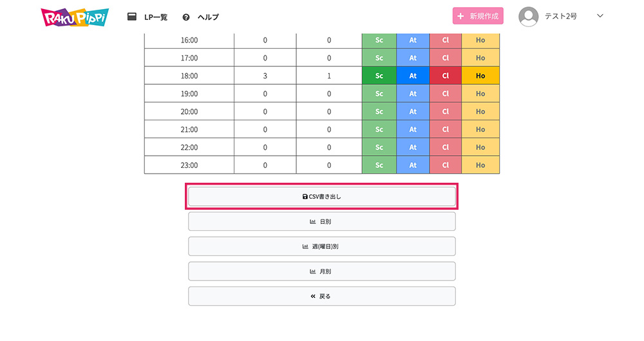Open the 月別 report button
644x341 pixels.
[x=321, y=272]
